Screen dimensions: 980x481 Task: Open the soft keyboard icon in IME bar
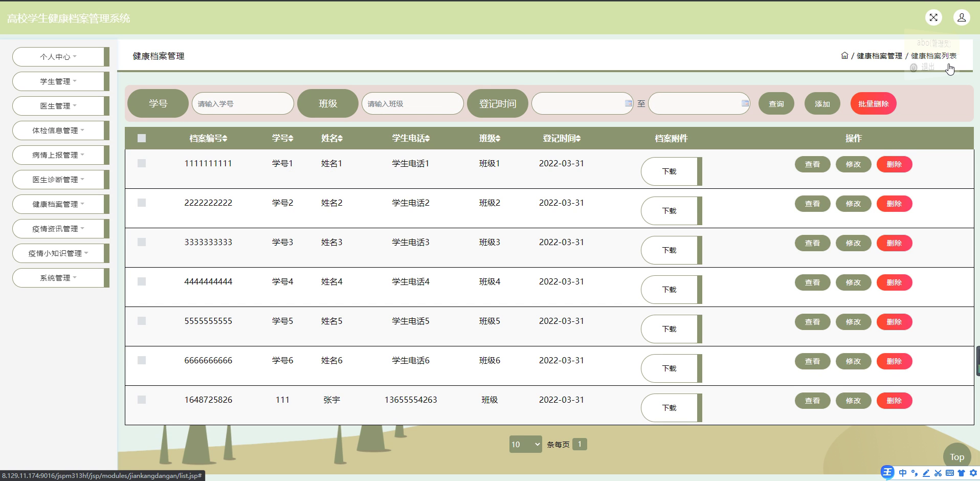click(950, 473)
